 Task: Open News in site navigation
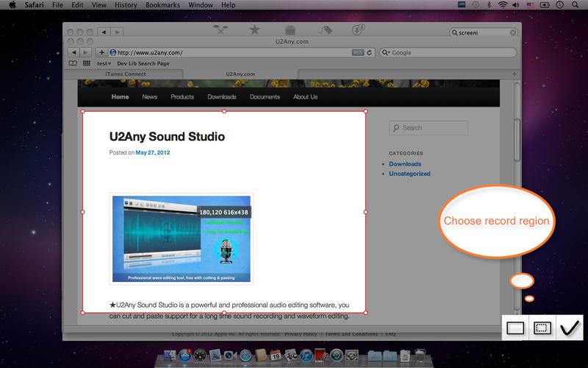(150, 97)
